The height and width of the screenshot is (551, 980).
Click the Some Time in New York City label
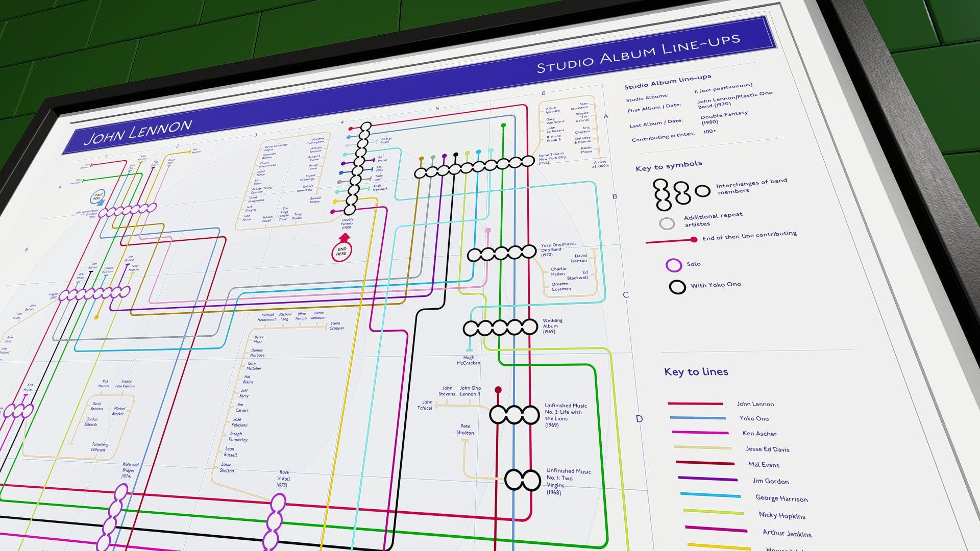[x=552, y=159]
